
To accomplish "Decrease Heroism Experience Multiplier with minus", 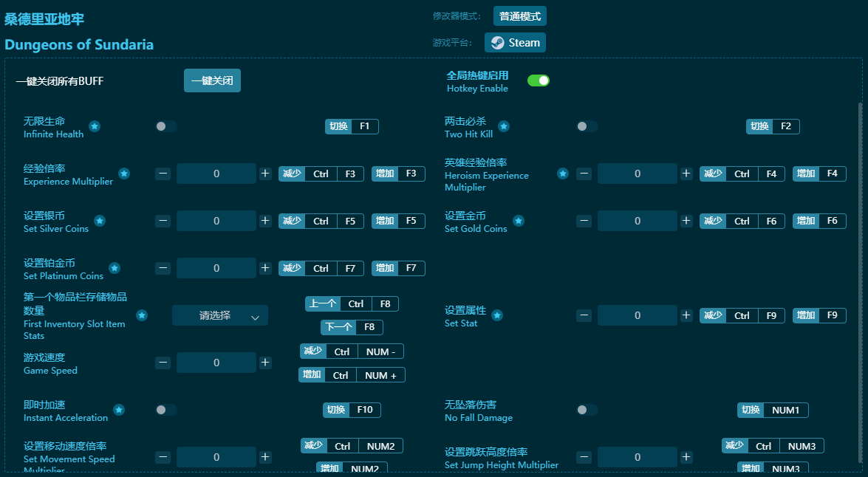I will pyautogui.click(x=584, y=174).
